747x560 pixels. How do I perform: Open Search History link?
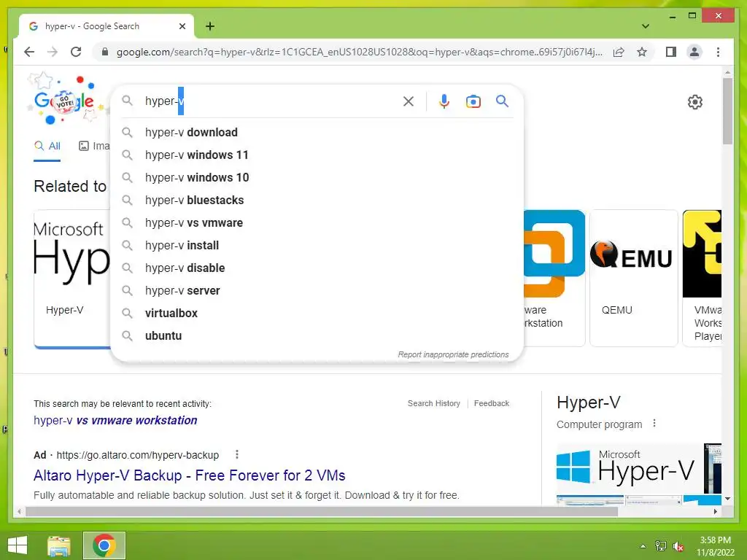(x=433, y=403)
